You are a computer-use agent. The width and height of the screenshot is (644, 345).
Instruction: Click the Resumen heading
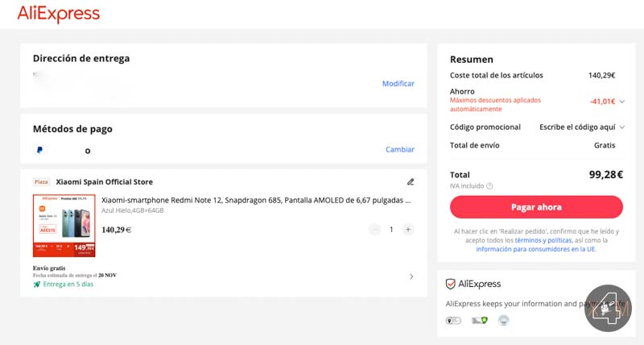(472, 60)
